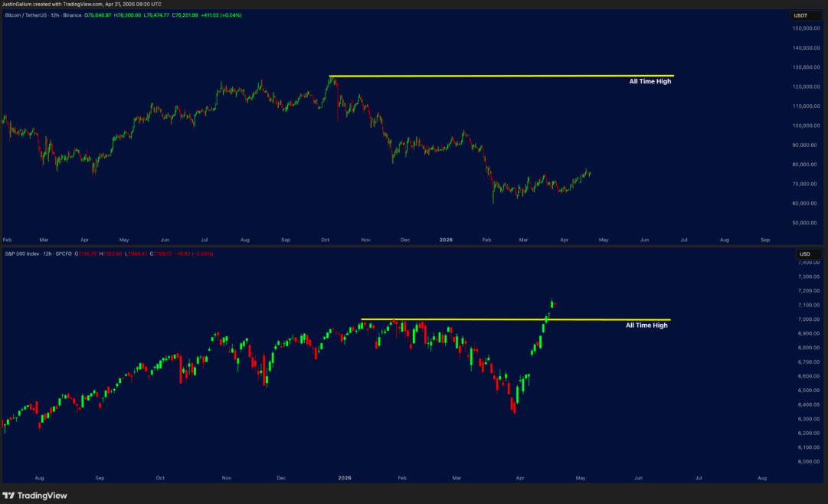Click the yellow line on Bitcoin chart
Screen dimensions: 828x504
498,76
